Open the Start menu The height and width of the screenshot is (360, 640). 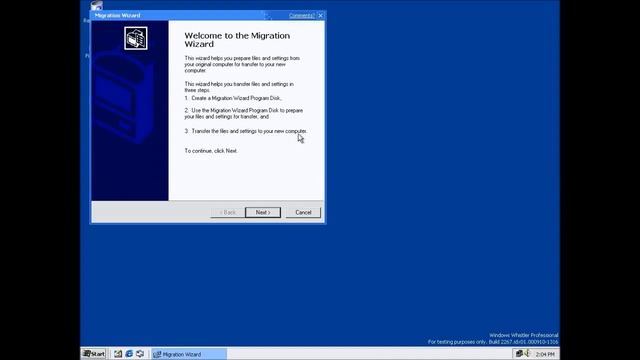pos(94,354)
